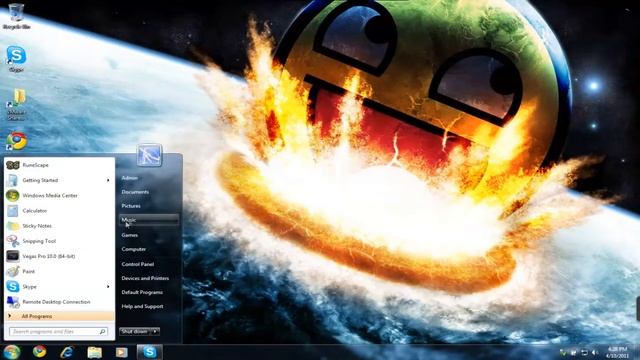Click the Remote Desktop Connection icon
640x360 pixels.
coord(13,302)
